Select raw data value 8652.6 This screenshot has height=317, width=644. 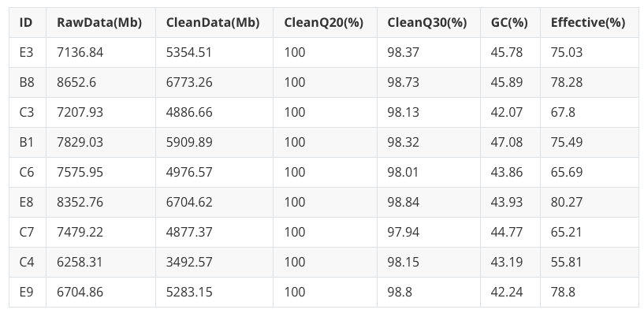pyautogui.click(x=77, y=82)
